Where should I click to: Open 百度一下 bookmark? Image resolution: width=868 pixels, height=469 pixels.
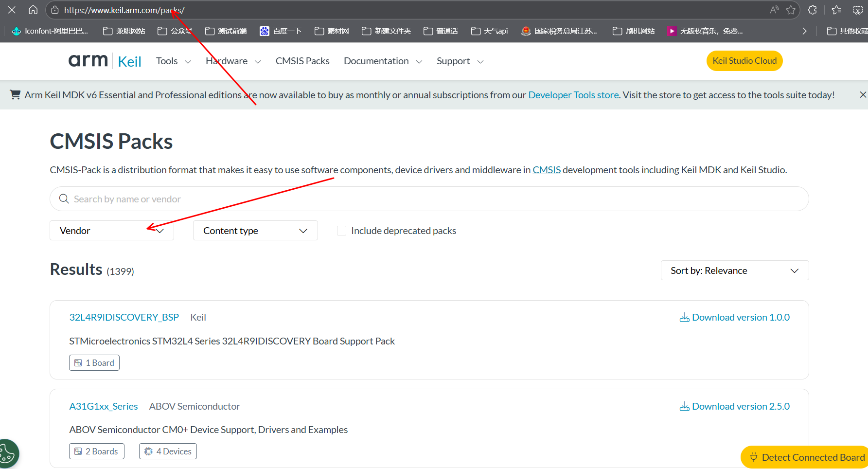[281, 31]
